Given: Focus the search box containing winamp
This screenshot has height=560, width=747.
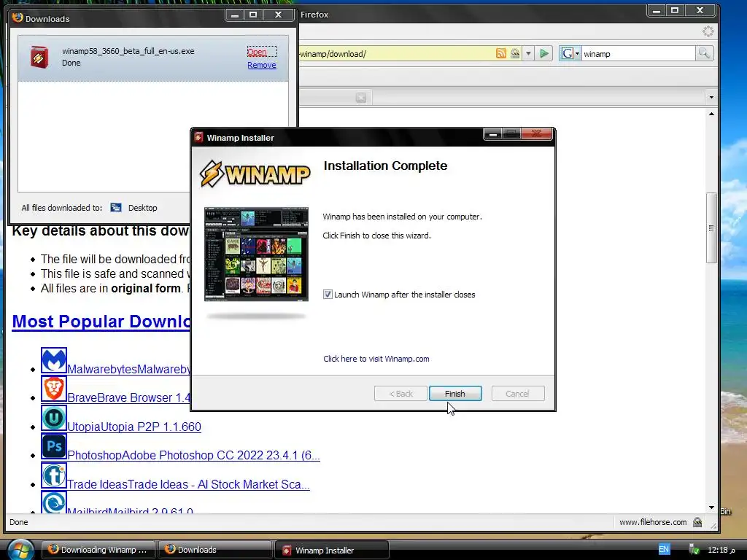Looking at the screenshot, I should [638, 54].
